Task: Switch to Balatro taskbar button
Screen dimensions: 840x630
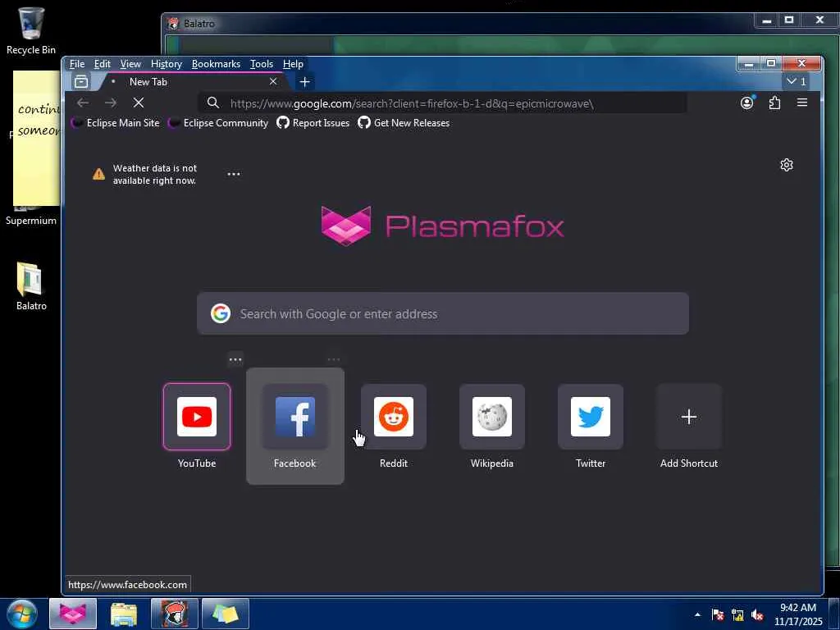Action: point(175,614)
